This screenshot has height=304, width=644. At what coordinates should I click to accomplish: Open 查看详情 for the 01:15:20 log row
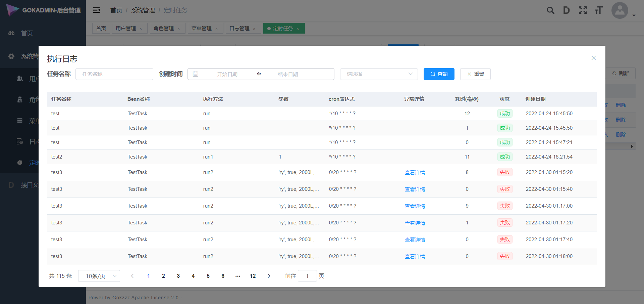[x=415, y=173]
